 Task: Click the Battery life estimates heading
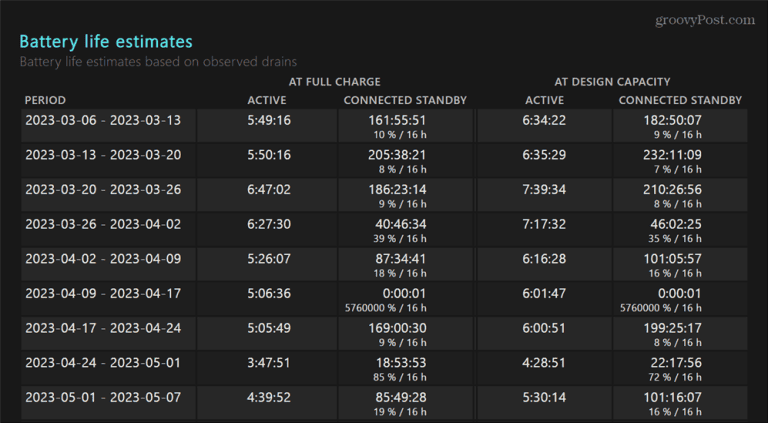click(x=106, y=41)
